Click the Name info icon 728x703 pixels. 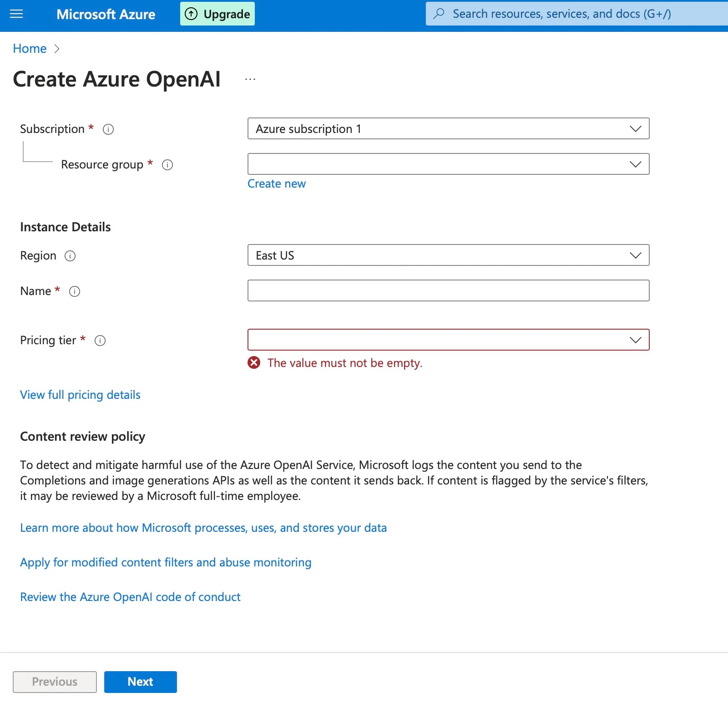75,291
